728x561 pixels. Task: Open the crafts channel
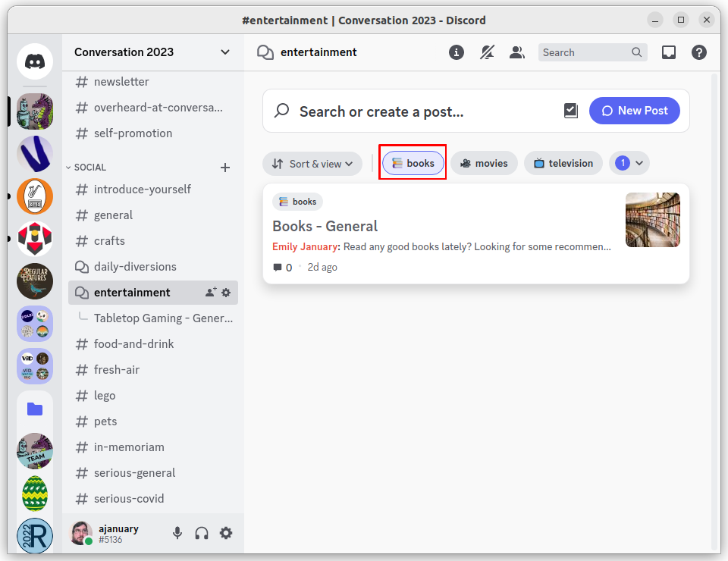153,241
